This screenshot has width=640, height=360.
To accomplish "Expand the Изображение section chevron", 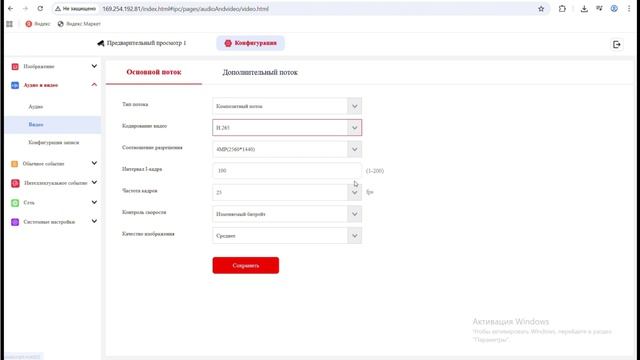I will click(94, 66).
